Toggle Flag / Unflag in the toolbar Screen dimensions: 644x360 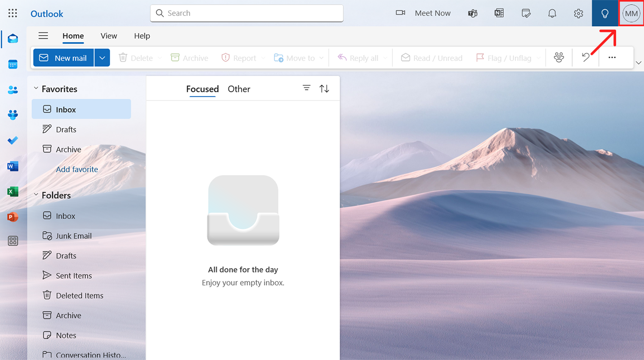click(504, 58)
